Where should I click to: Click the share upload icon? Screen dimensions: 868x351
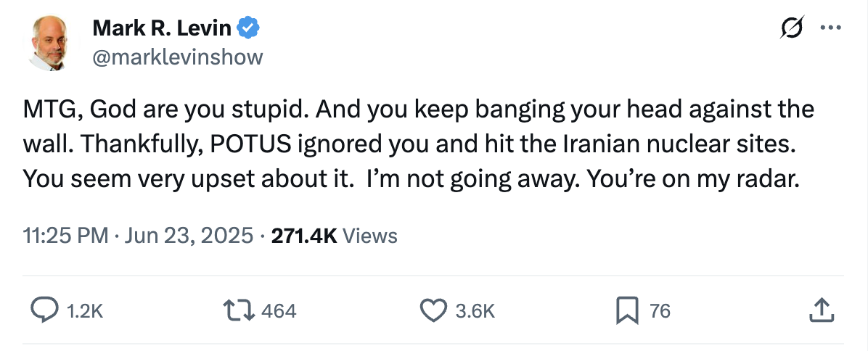pos(820,311)
